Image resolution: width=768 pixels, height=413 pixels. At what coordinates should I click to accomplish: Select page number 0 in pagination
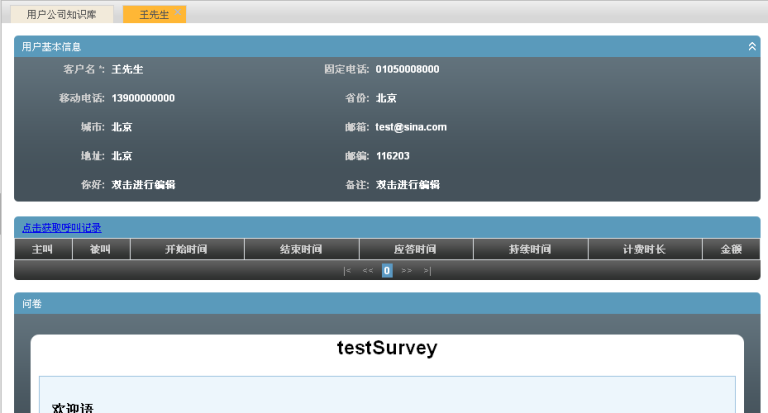387,271
